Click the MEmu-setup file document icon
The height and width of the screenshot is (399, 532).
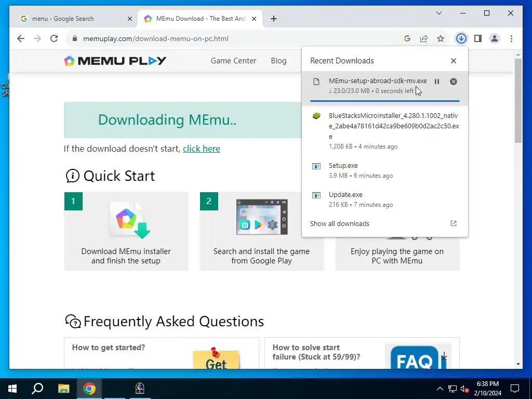point(316,82)
